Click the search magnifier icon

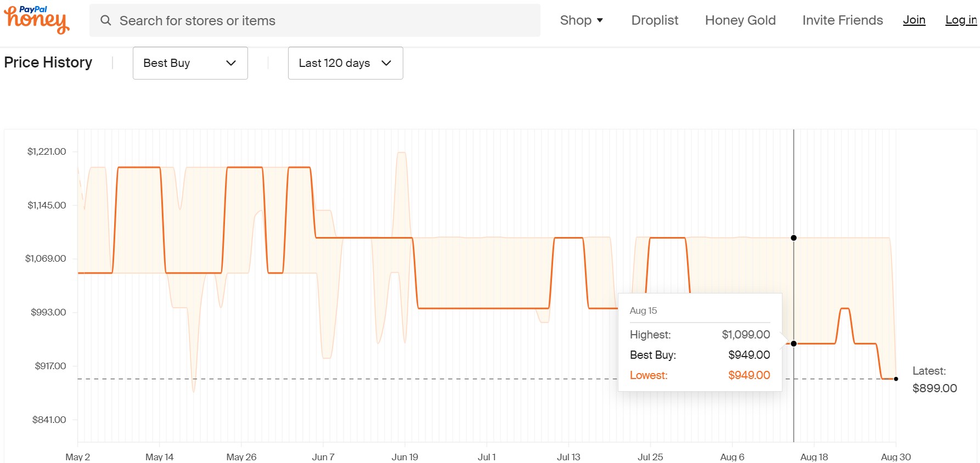click(106, 20)
